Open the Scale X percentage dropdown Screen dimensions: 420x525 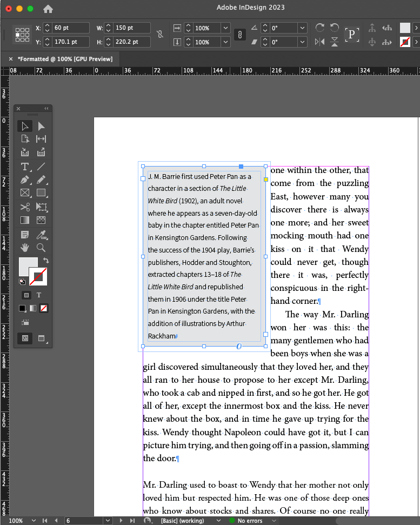click(x=225, y=28)
